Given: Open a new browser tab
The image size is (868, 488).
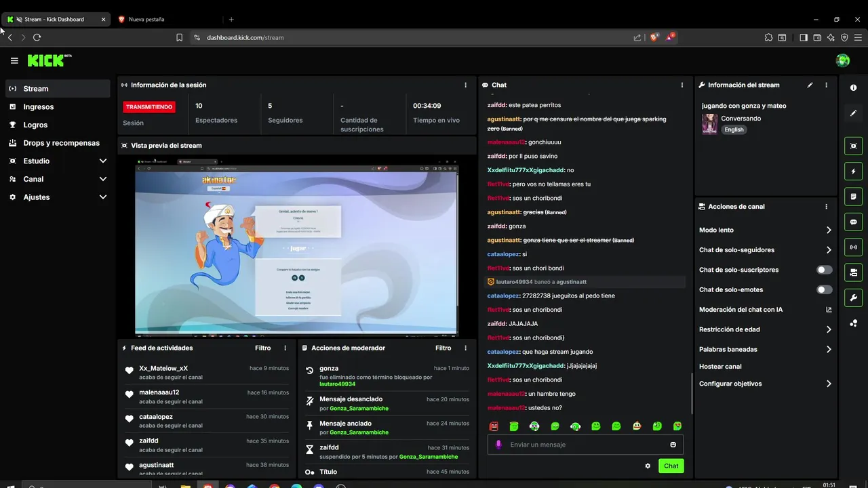Looking at the screenshot, I should tap(231, 19).
